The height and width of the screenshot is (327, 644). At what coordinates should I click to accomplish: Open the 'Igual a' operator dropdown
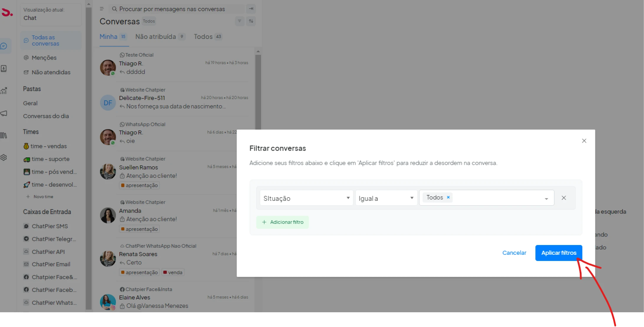coord(386,198)
